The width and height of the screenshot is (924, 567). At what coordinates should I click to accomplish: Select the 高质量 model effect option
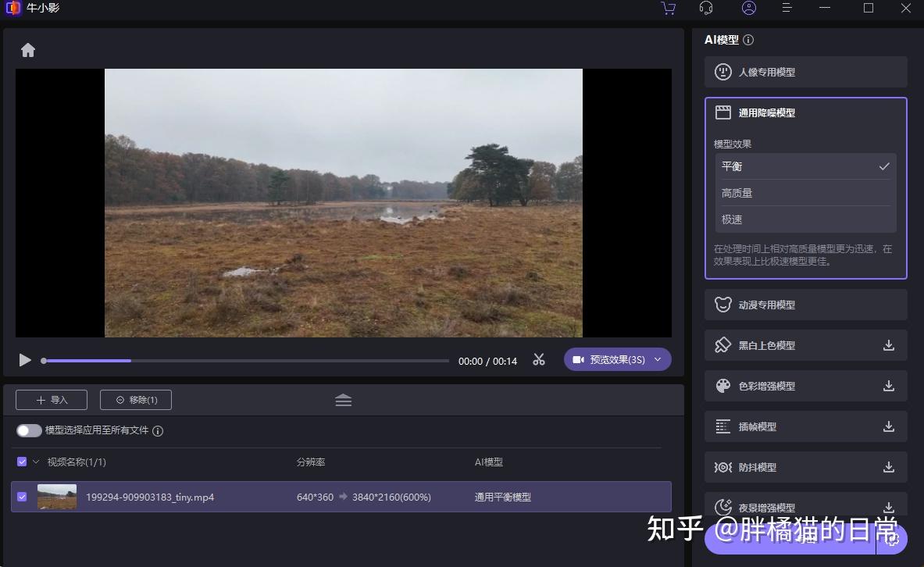tap(805, 193)
